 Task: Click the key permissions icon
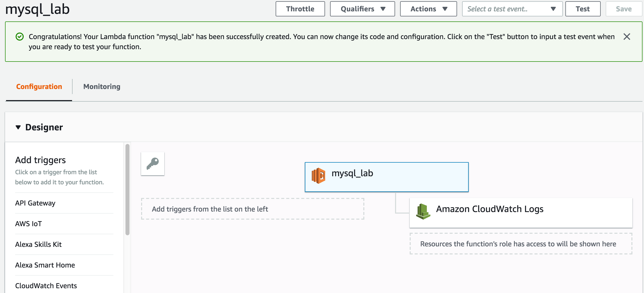click(153, 164)
